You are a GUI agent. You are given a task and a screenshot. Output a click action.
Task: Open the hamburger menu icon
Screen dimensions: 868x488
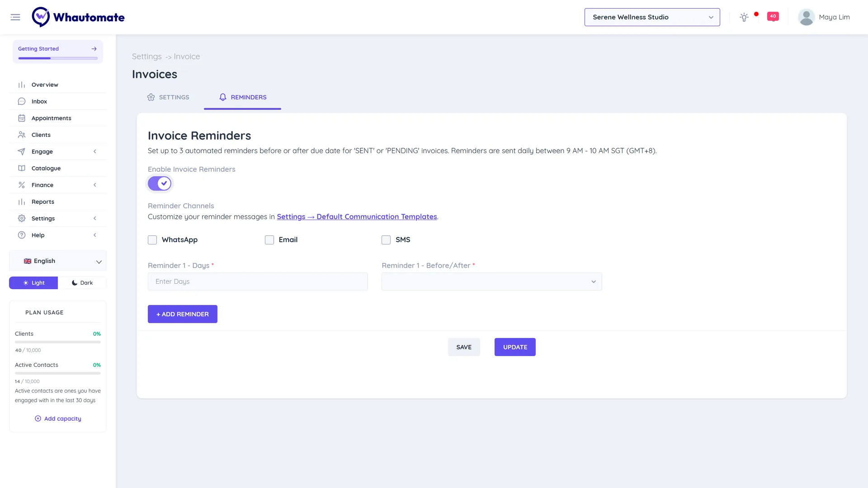[x=15, y=17]
